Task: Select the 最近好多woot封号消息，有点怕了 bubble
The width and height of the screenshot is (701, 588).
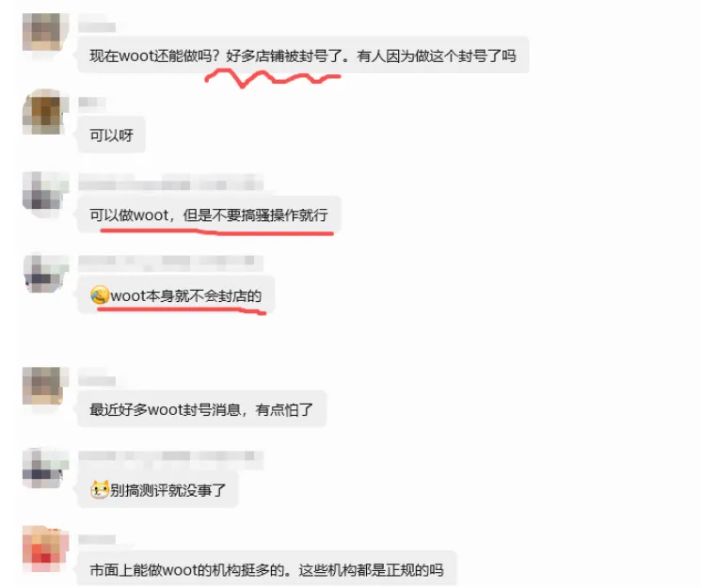Action: pos(201,408)
